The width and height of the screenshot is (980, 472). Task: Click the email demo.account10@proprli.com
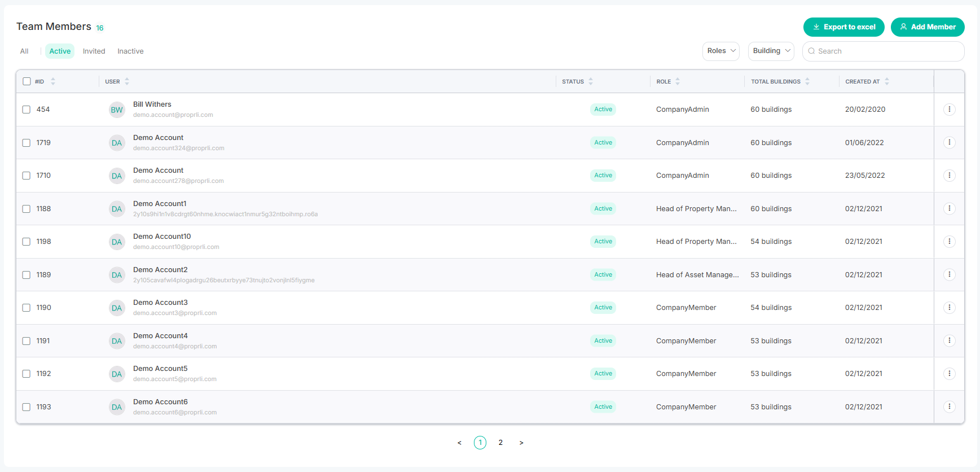point(176,247)
